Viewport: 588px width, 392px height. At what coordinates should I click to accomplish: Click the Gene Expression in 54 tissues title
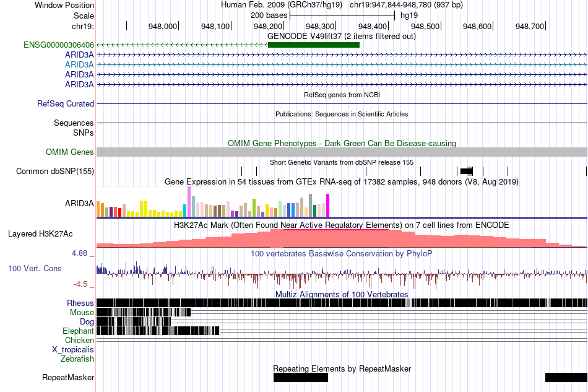(x=342, y=182)
